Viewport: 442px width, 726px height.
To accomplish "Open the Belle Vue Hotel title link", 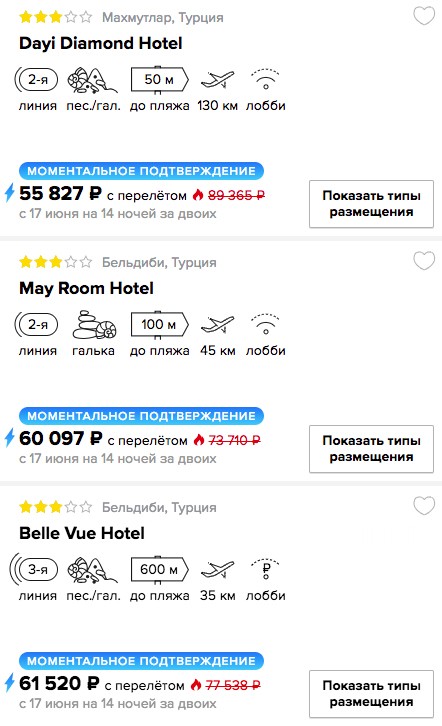I will pyautogui.click(x=82, y=533).
